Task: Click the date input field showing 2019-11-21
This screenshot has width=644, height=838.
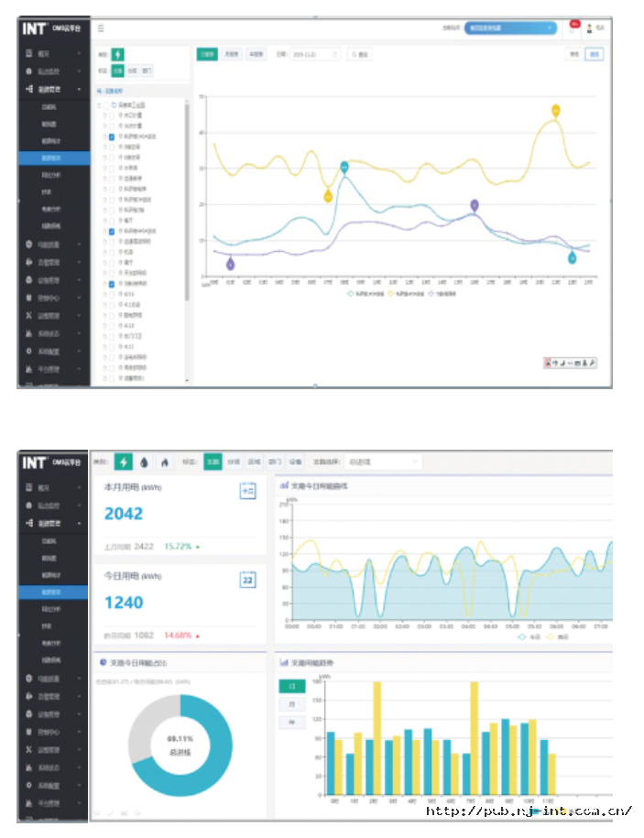Action: tap(315, 55)
